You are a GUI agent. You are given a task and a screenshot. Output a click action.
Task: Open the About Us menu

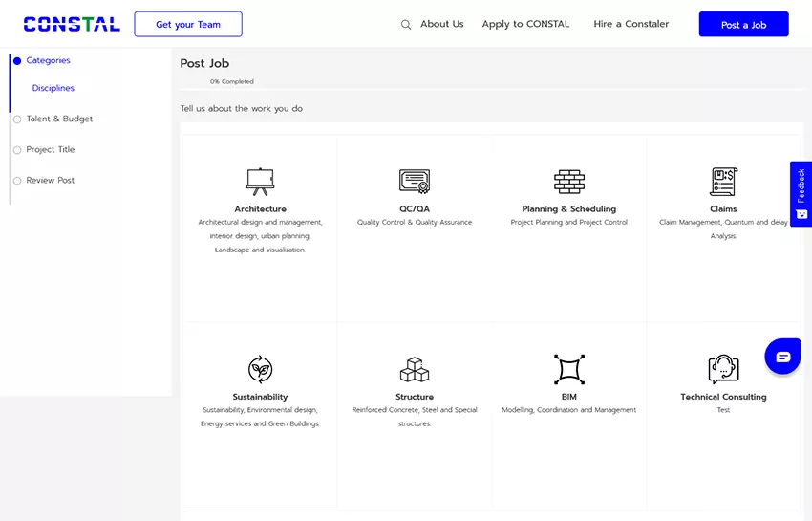pos(441,25)
